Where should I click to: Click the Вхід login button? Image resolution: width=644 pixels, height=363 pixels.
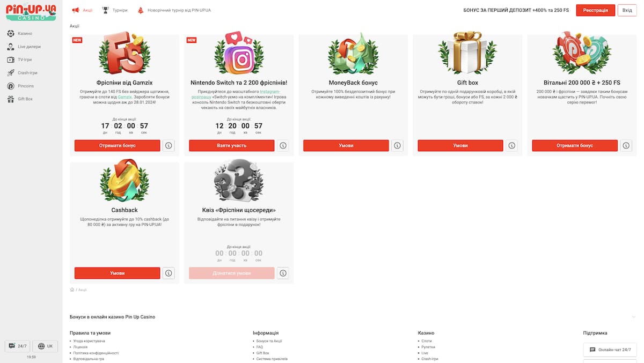(627, 10)
